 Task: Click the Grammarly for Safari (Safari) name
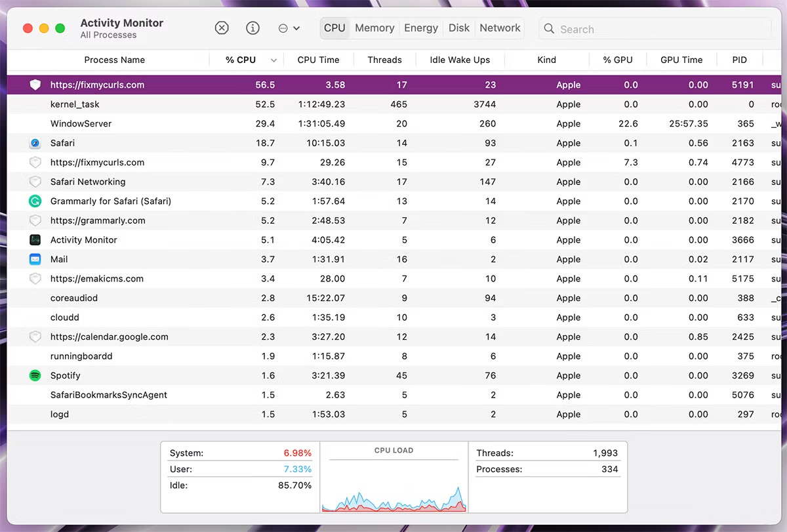pyautogui.click(x=111, y=201)
